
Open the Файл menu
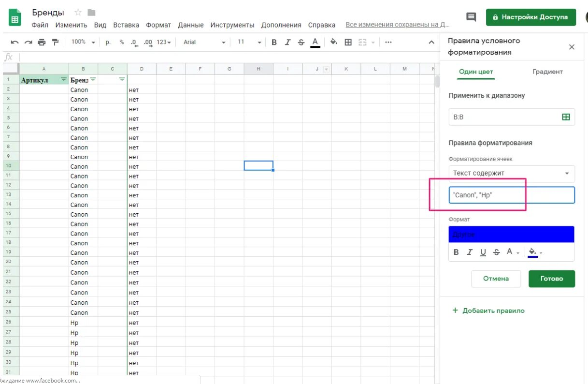coord(40,25)
